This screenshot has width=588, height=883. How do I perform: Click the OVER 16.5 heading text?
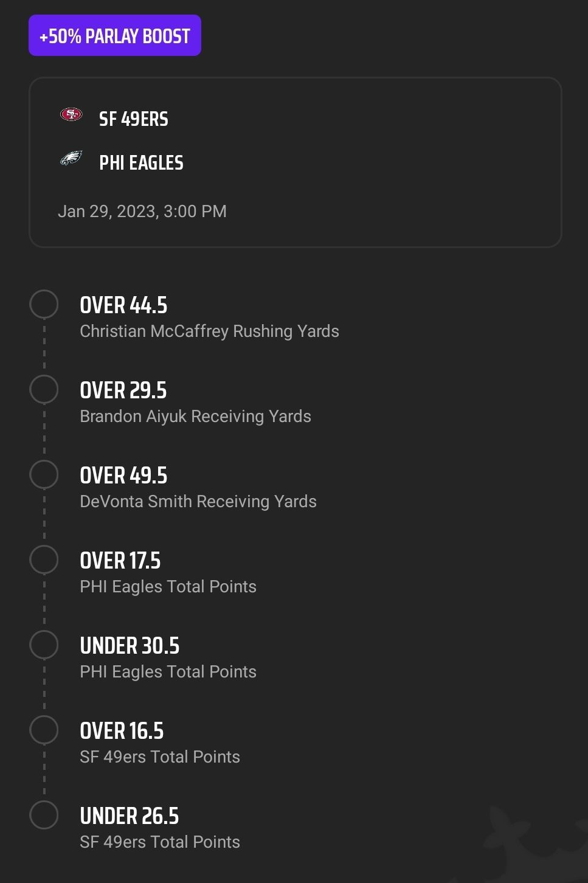(122, 731)
